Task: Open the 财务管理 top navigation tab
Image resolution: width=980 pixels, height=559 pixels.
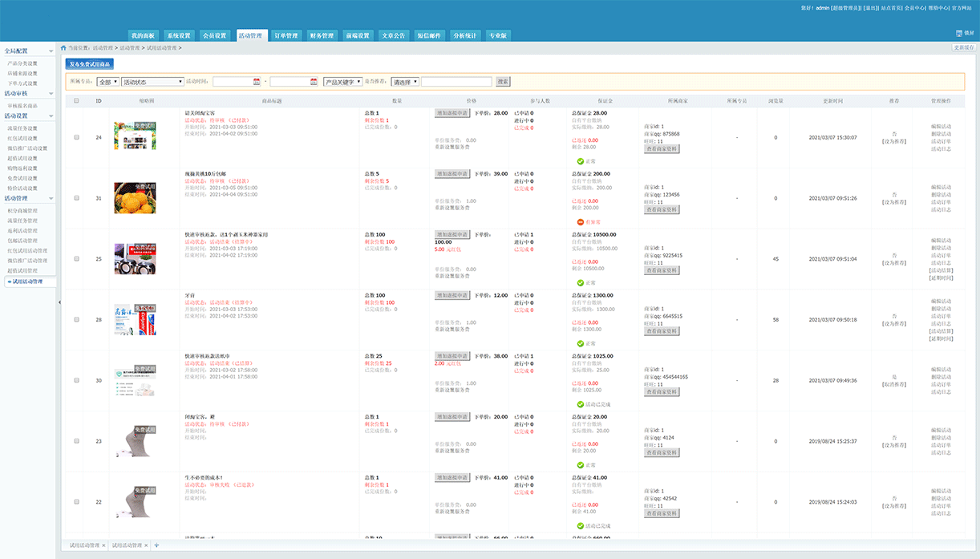Action: [x=321, y=35]
